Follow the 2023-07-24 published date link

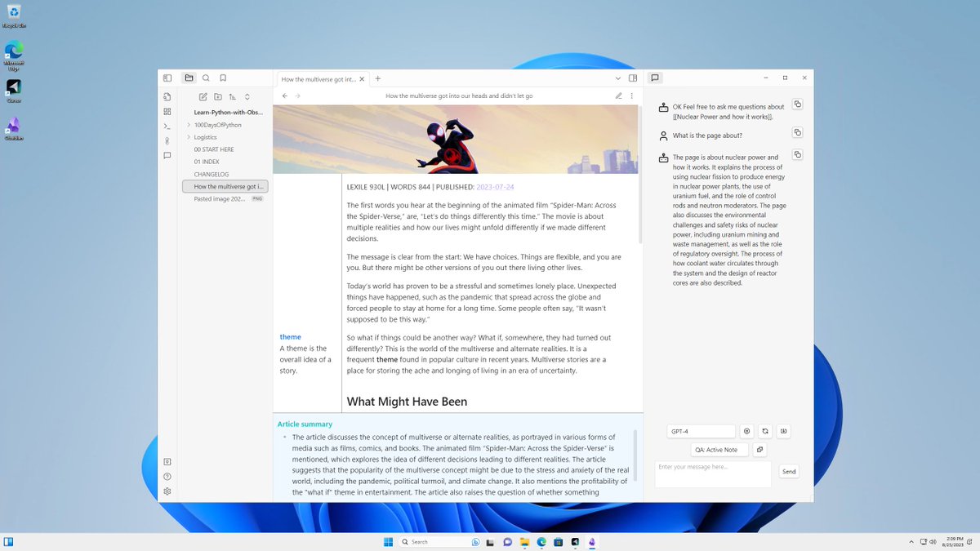click(x=493, y=187)
